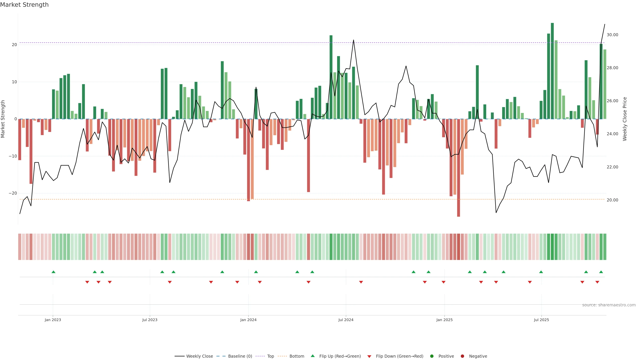Click the source: sharemaestro.com text
Image resolution: width=644 pixels, height=362 pixels.
(x=609, y=305)
